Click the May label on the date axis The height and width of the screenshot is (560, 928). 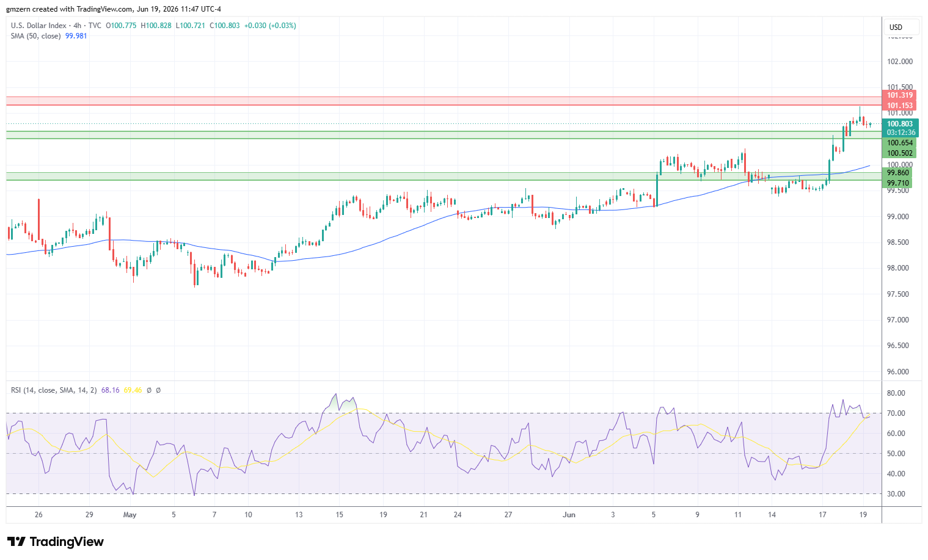pyautogui.click(x=130, y=515)
